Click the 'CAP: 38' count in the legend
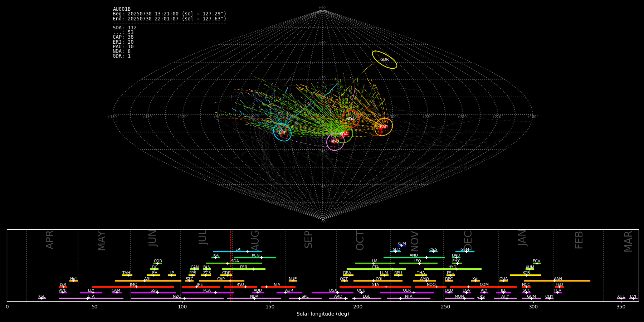This screenshot has width=644, height=322. pyautogui.click(x=123, y=37)
